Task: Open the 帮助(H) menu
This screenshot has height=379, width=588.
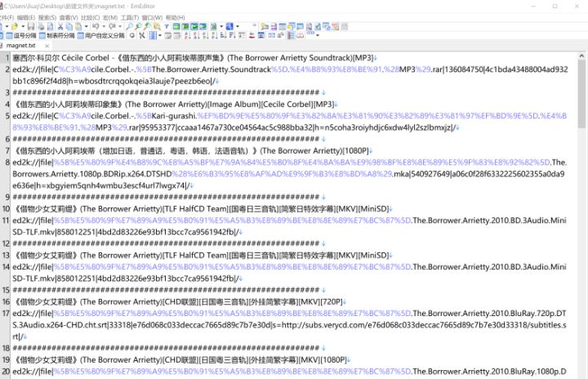Action: [x=175, y=17]
